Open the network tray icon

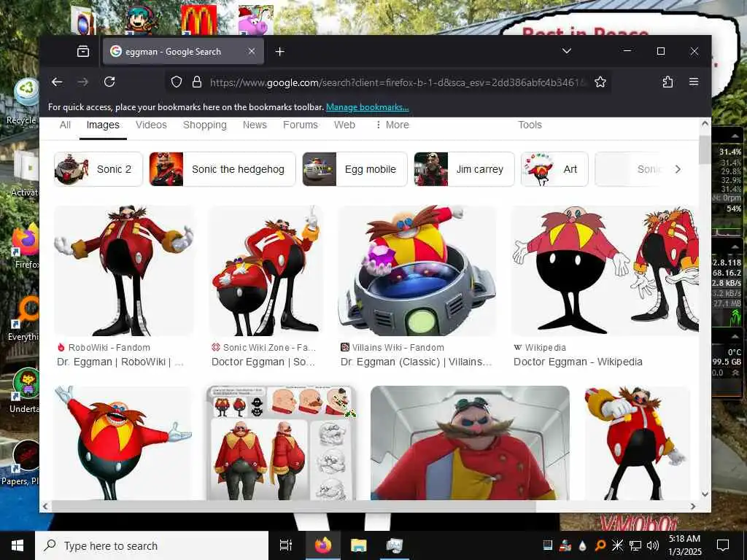(x=635, y=545)
